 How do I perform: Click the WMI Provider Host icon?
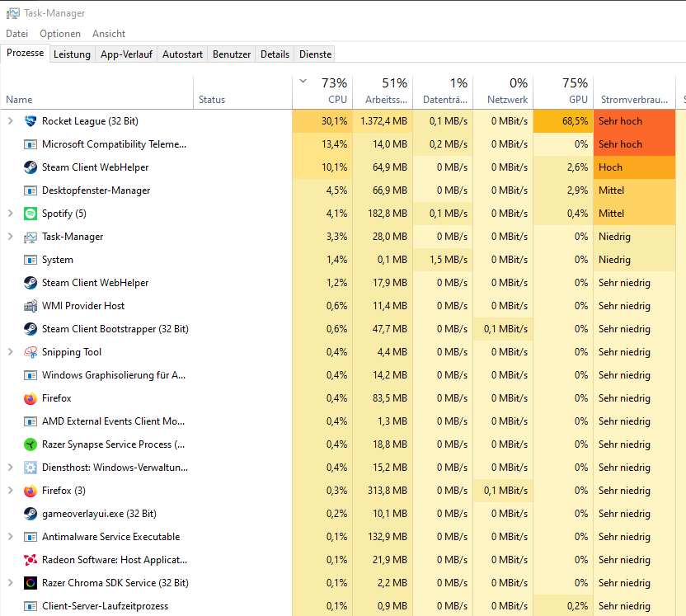(31, 306)
